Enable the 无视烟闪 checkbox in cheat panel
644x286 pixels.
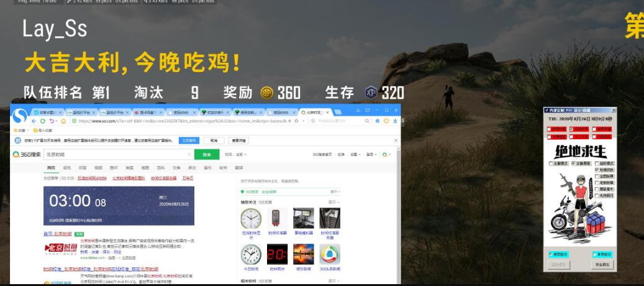click(597, 196)
